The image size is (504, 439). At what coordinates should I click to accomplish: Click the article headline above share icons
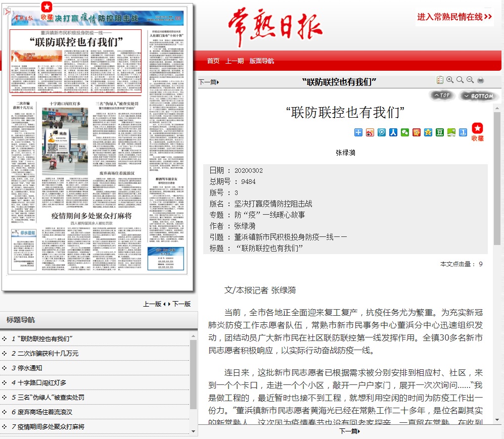click(x=345, y=112)
